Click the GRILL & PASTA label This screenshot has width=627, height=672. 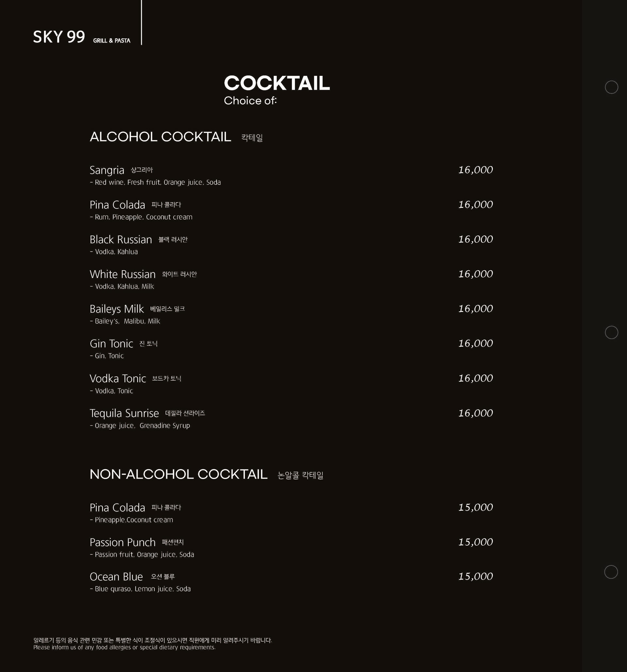point(112,41)
